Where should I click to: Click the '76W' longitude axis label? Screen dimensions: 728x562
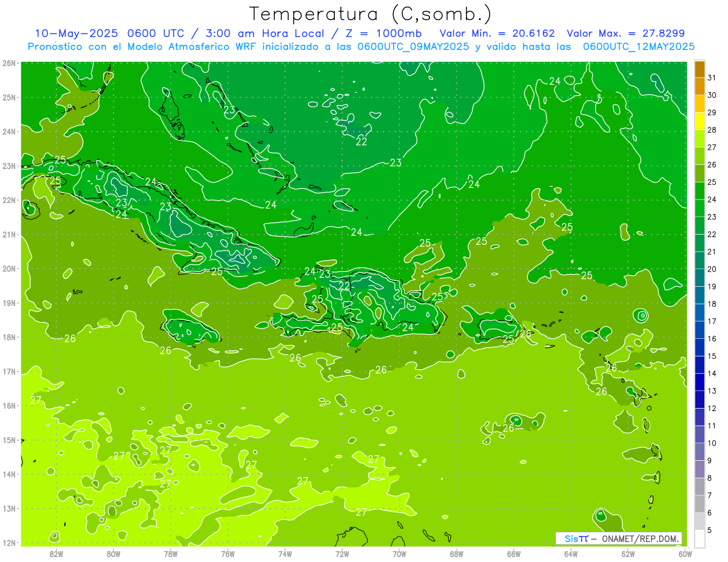tap(228, 553)
